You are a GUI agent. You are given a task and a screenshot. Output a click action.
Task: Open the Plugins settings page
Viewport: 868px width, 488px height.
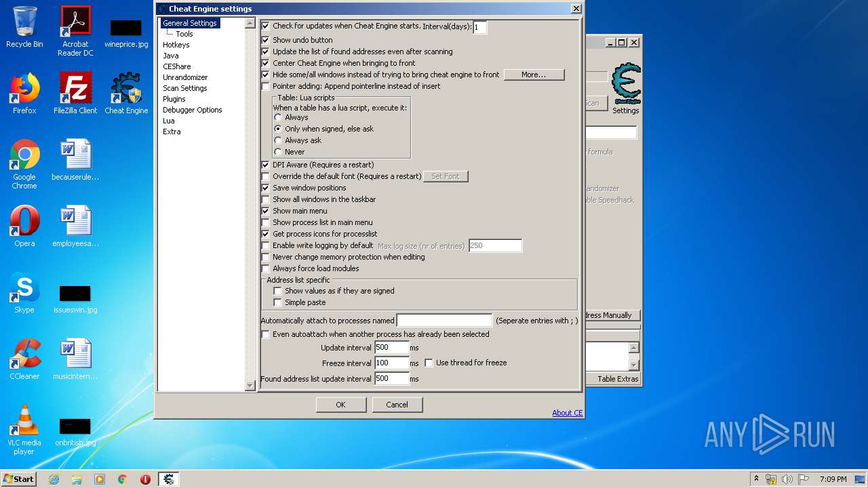(x=174, y=99)
